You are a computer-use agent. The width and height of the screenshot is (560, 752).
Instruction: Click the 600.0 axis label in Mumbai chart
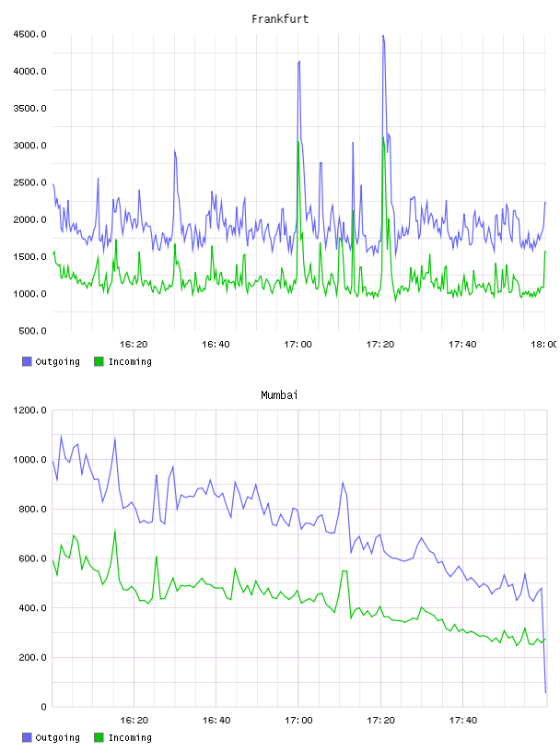pos(32,558)
